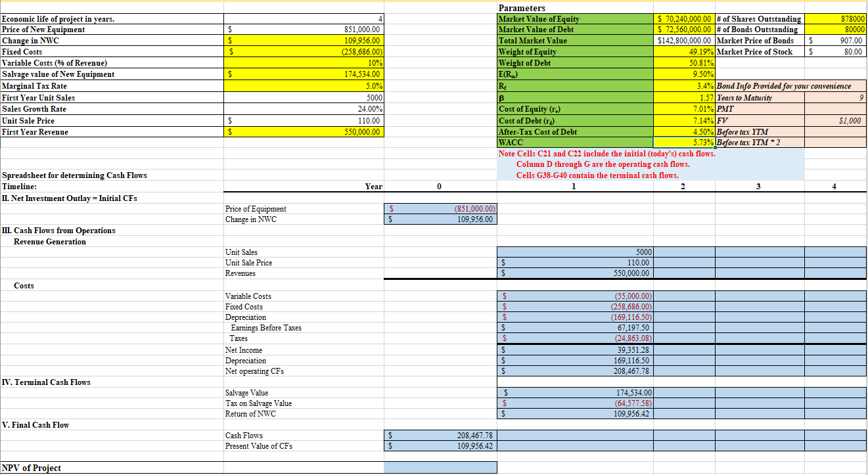Click the First Year Unit Sales cell
The image size is (868, 475).
pyautogui.click(x=306, y=97)
